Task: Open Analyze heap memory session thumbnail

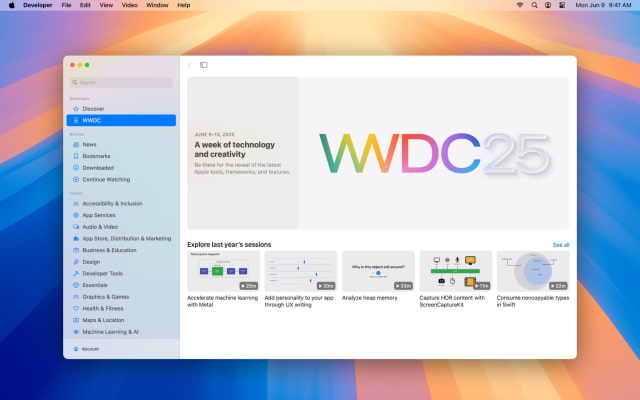Action: point(378,271)
